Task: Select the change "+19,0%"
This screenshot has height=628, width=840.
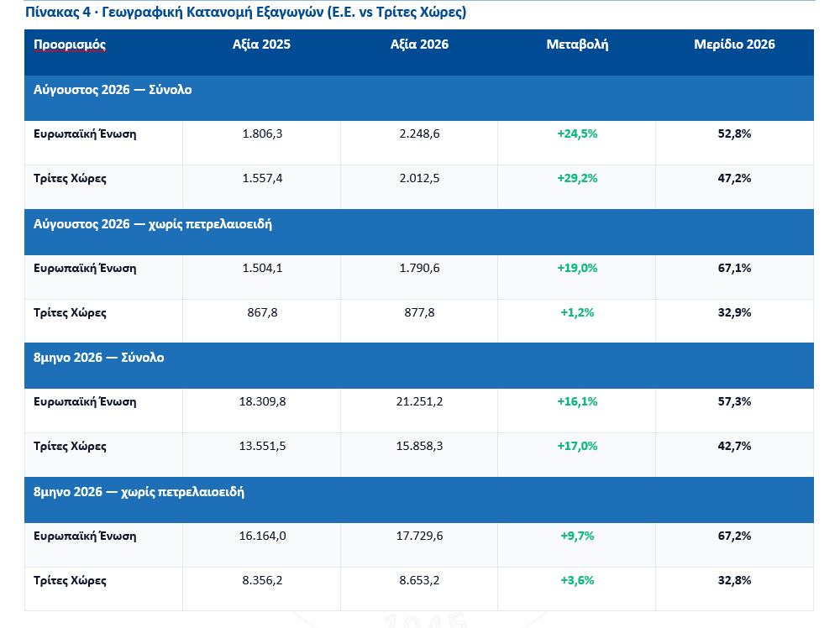Action: pyautogui.click(x=577, y=268)
